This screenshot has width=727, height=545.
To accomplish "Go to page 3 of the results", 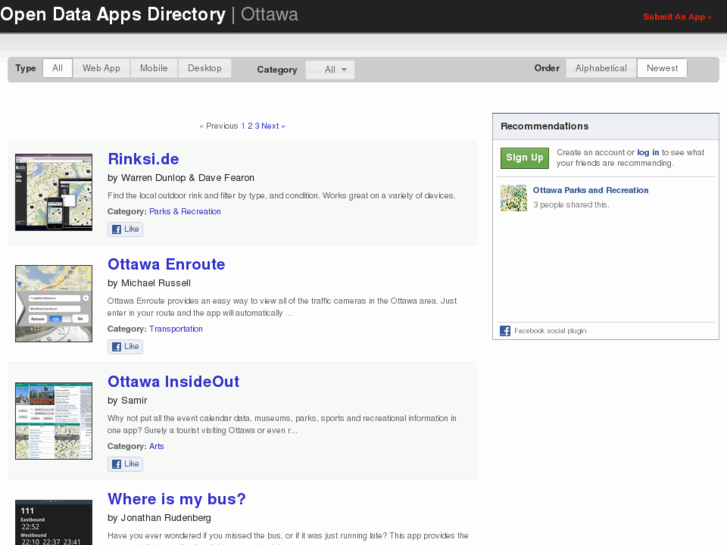I will pos(257,126).
